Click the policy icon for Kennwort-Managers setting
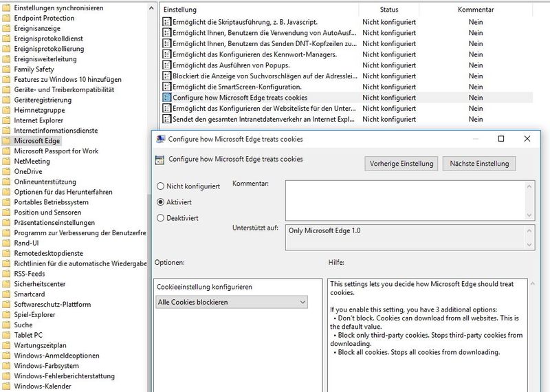Viewport: 550px width, 392px height. pos(166,54)
